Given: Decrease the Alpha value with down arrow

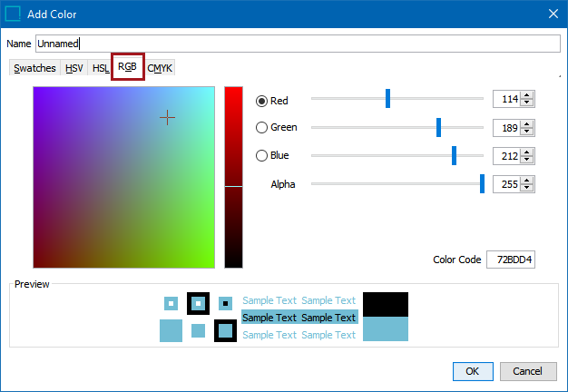Looking at the screenshot, I should click(527, 189).
